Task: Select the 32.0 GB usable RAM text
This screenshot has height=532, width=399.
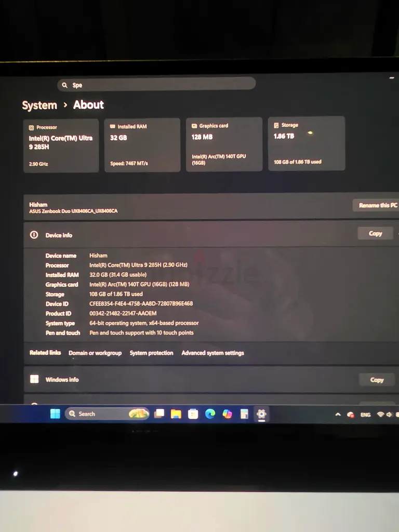Action: click(x=118, y=274)
